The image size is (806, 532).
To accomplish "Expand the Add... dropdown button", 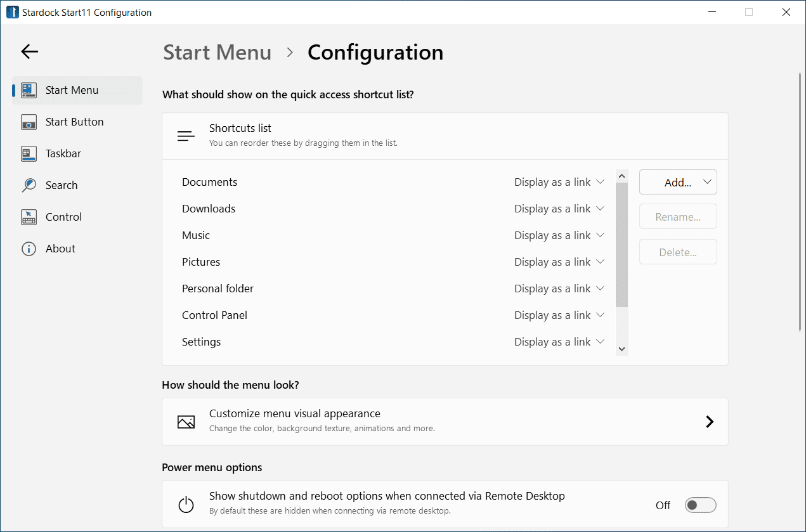I will [x=678, y=182].
